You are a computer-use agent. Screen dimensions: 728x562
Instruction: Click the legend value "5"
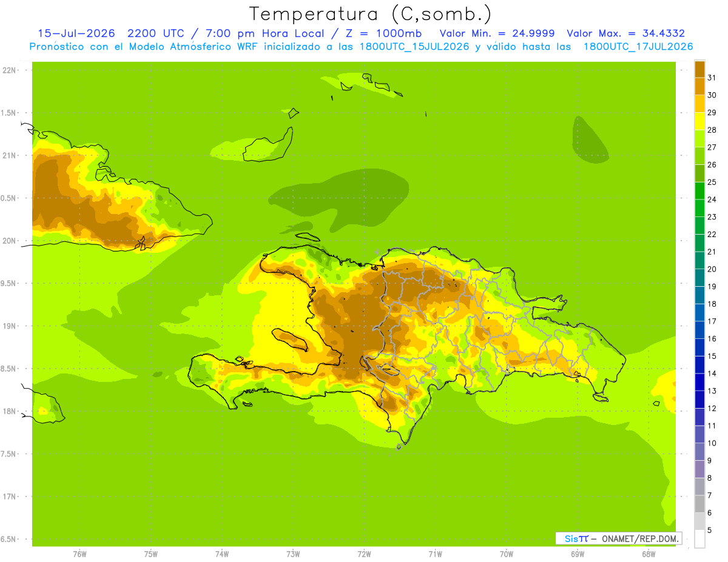(710, 530)
